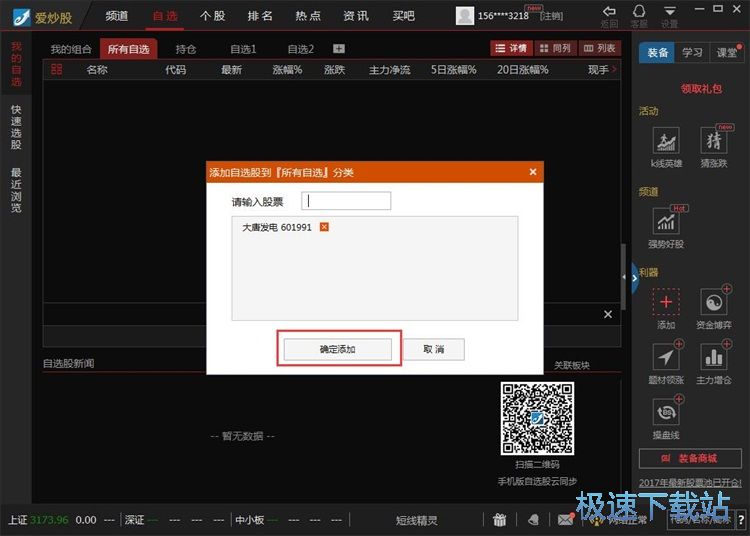Open the 买吧 top menu
750x536 pixels.
(404, 16)
